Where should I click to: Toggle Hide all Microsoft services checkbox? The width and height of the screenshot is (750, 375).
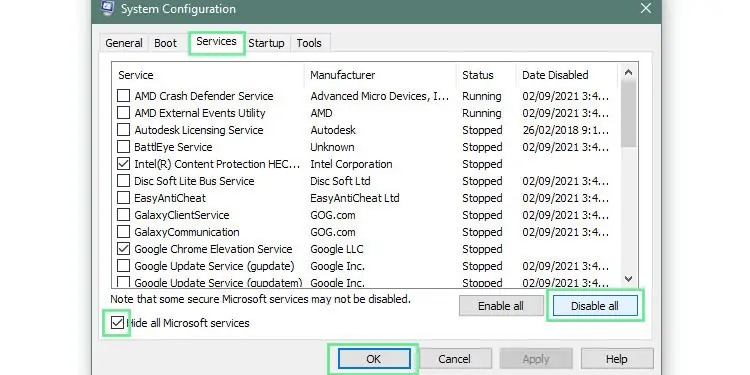click(x=117, y=323)
